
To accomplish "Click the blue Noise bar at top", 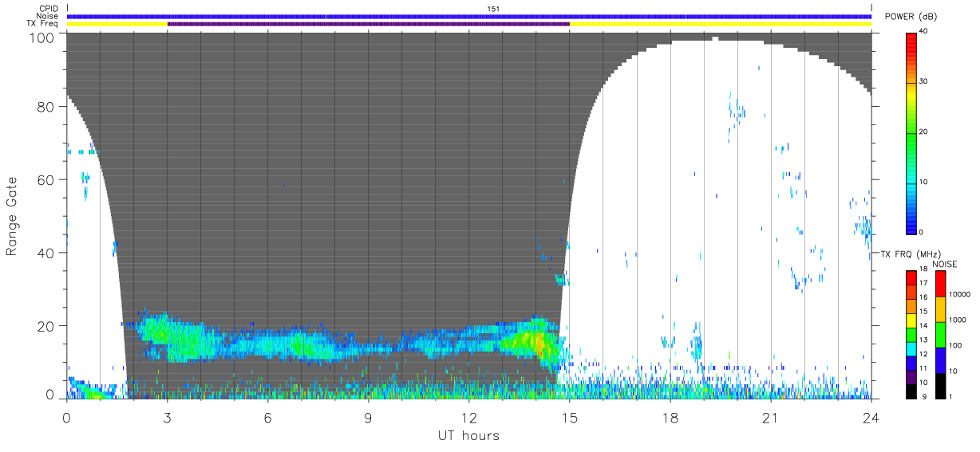I will [469, 16].
